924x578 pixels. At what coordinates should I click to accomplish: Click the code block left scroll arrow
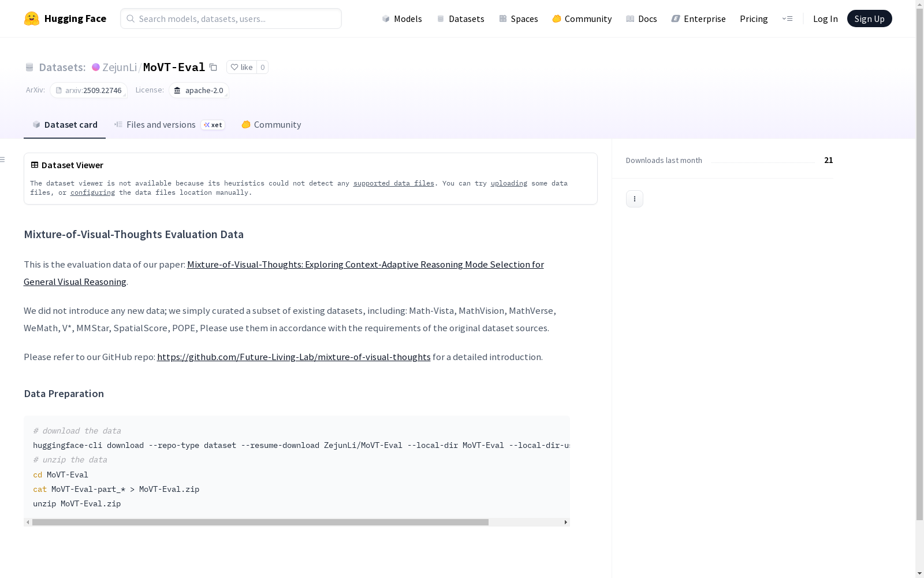[x=28, y=522]
